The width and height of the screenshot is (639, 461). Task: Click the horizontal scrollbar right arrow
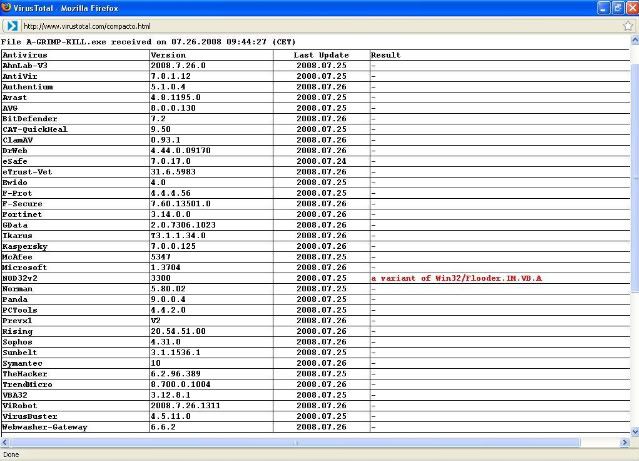(x=625, y=442)
